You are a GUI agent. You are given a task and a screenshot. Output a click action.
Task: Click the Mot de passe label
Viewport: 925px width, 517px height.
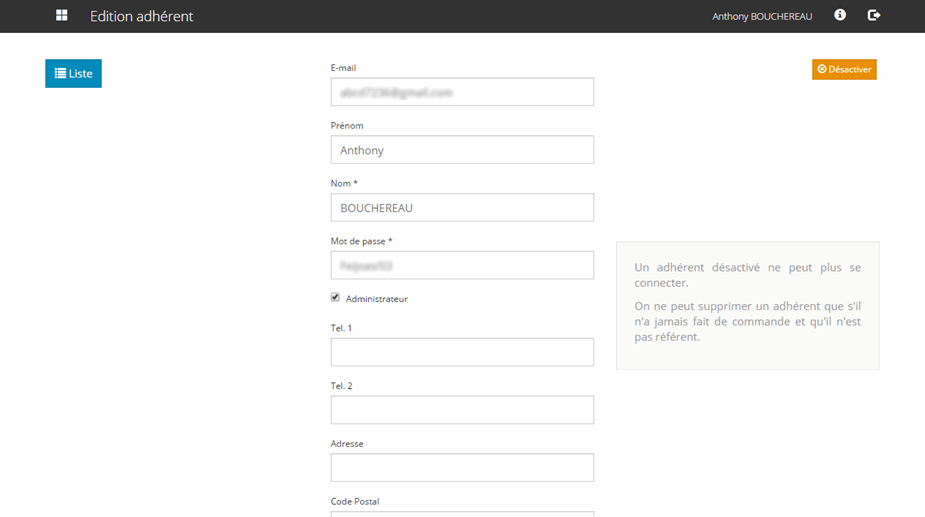[361, 241]
